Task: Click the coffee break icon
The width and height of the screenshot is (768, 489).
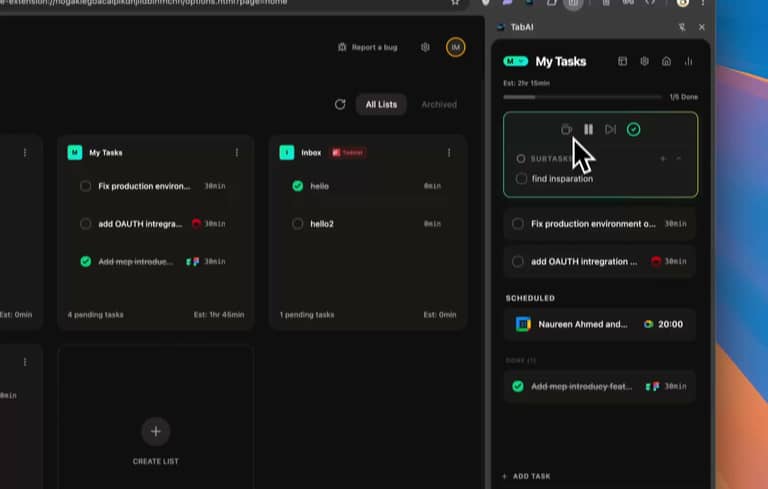Action: (x=566, y=129)
